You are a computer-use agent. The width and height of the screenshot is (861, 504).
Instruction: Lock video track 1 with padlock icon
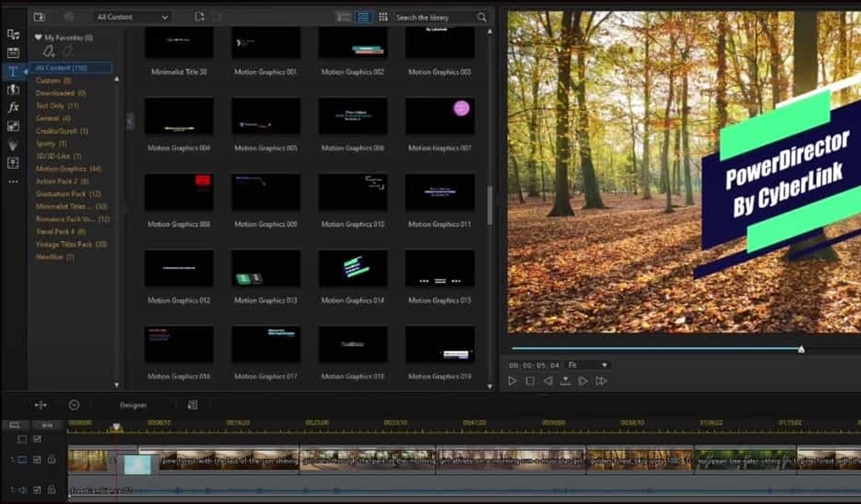[x=51, y=460]
